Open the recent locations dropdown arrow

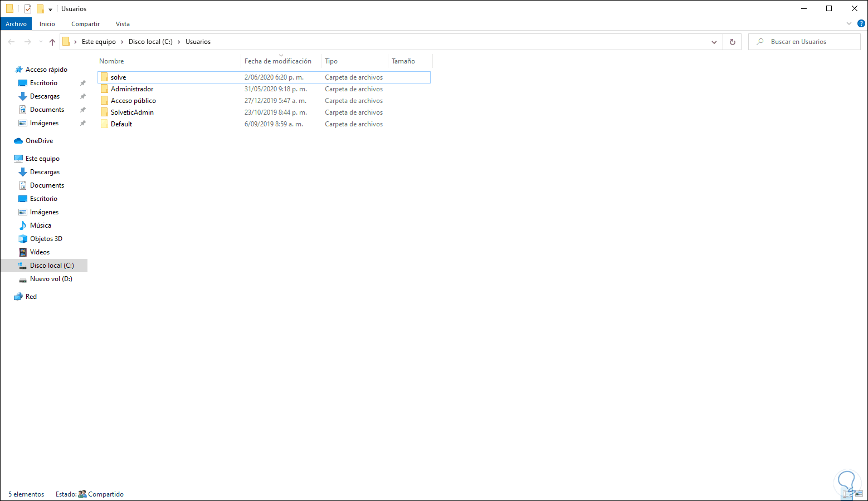tap(41, 42)
